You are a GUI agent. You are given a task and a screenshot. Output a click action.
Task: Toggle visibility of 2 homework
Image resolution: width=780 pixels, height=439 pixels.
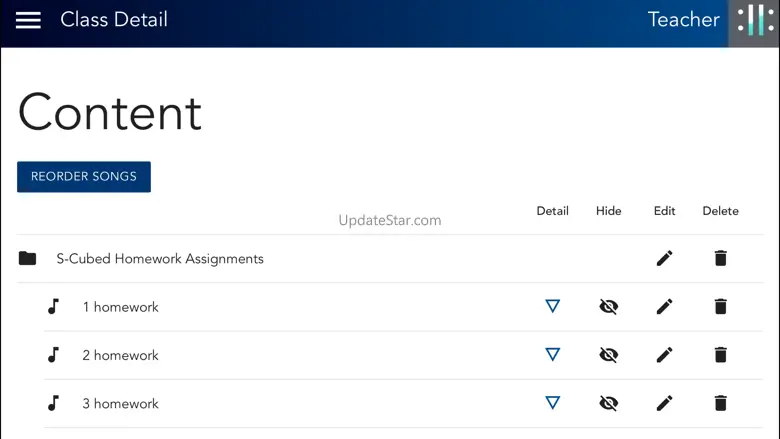coord(608,355)
